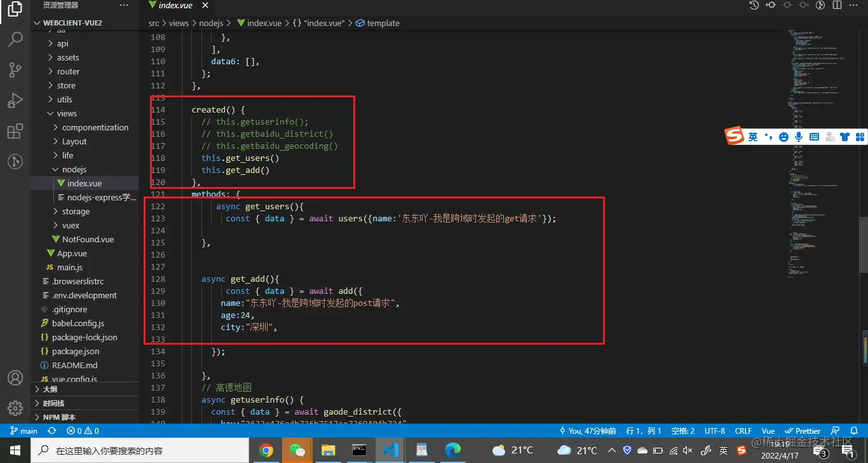Toggle the taskbar volume mute icon
Screen dimensions: 868x463
(x=687, y=450)
